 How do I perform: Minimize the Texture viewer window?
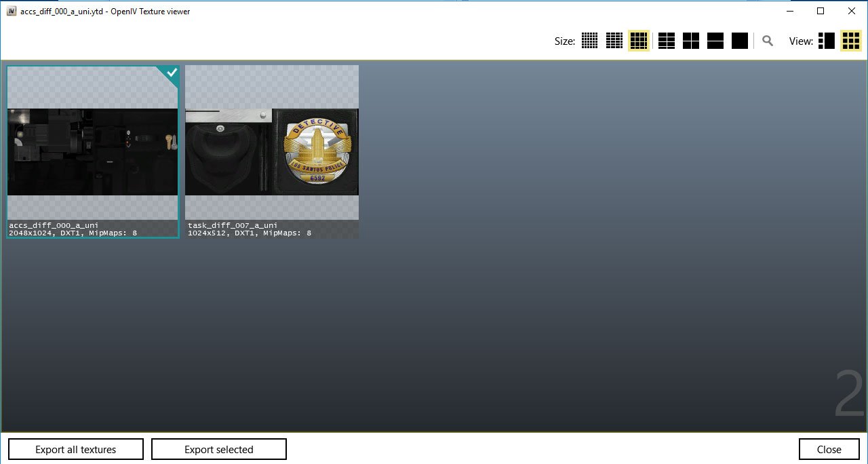pos(789,11)
